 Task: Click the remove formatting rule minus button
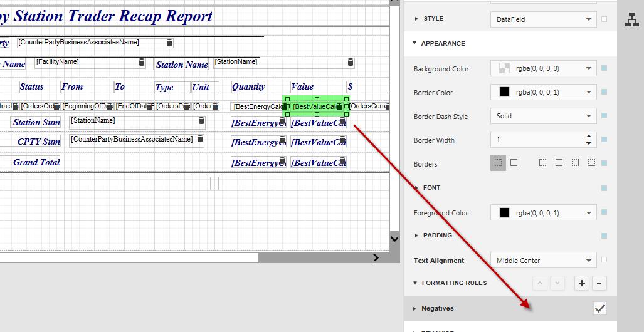coord(599,283)
